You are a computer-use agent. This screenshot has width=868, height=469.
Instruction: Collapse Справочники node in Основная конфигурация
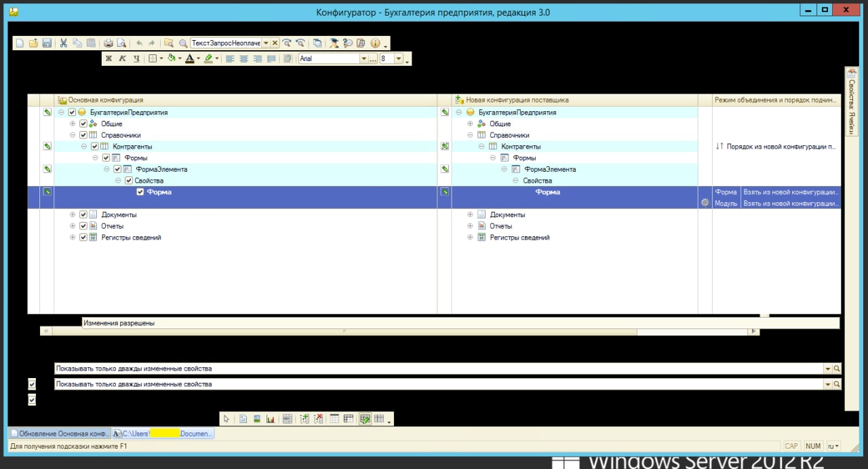[x=73, y=135]
